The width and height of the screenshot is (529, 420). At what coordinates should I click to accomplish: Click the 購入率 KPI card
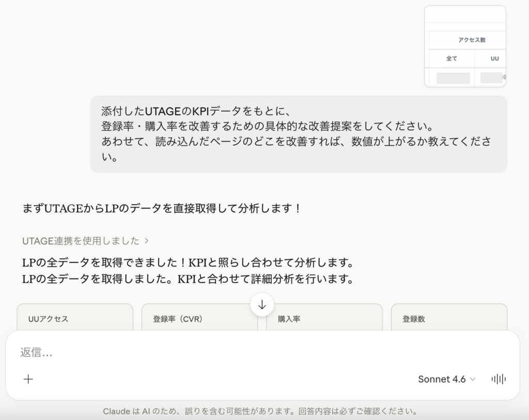pos(324,319)
